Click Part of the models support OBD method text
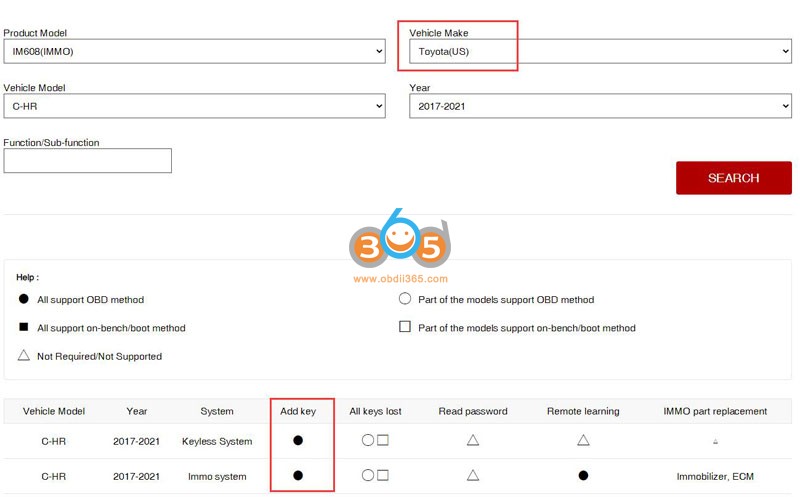The image size is (800, 497). 506,300
